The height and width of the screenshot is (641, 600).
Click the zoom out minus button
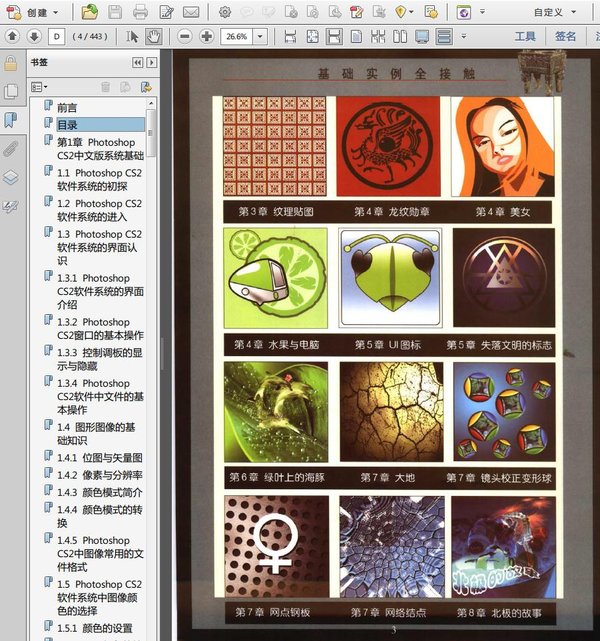pyautogui.click(x=185, y=36)
